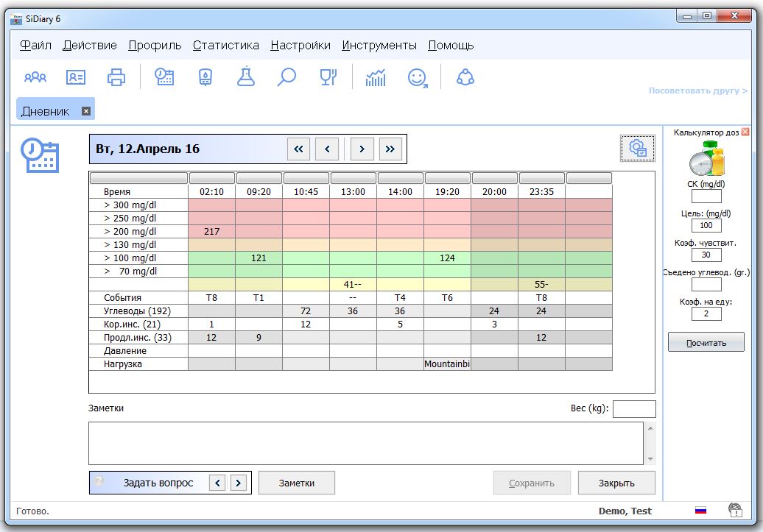Open the laboratory flask icon

pos(245,77)
